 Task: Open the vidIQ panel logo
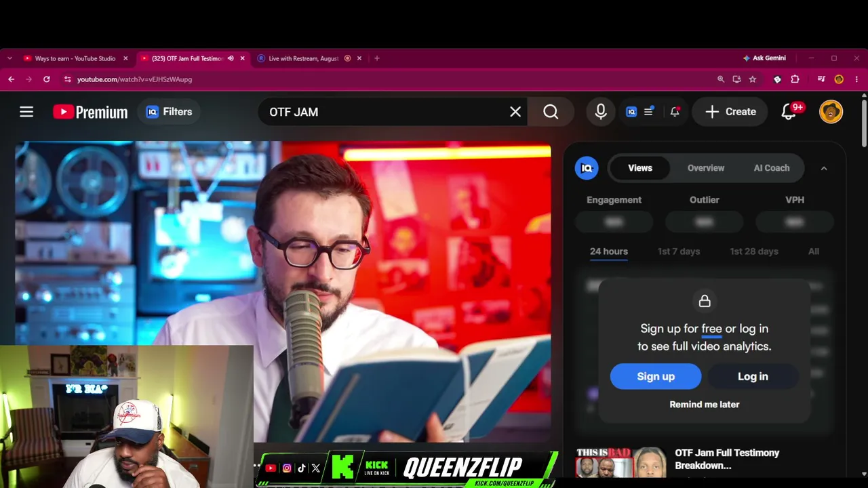click(x=587, y=168)
